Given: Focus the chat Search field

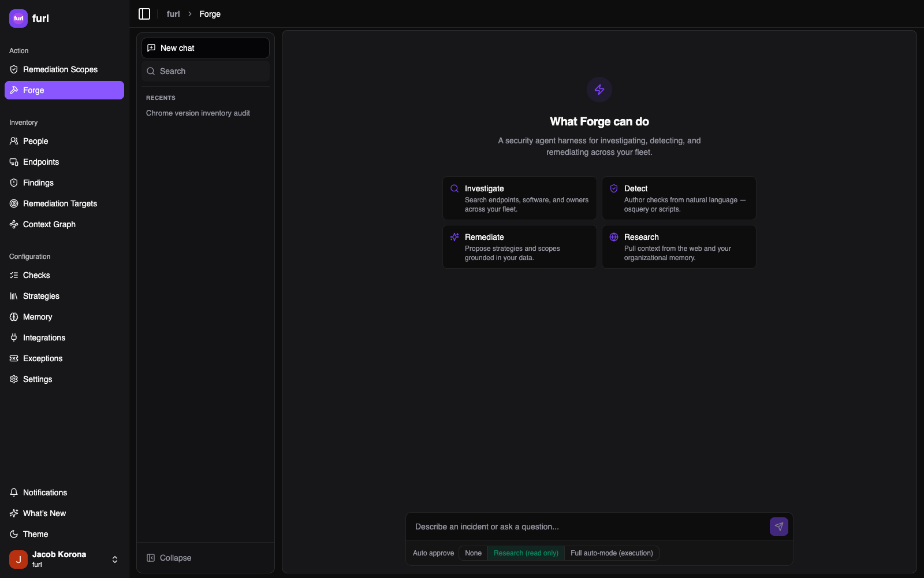Looking at the screenshot, I should pyautogui.click(x=206, y=71).
